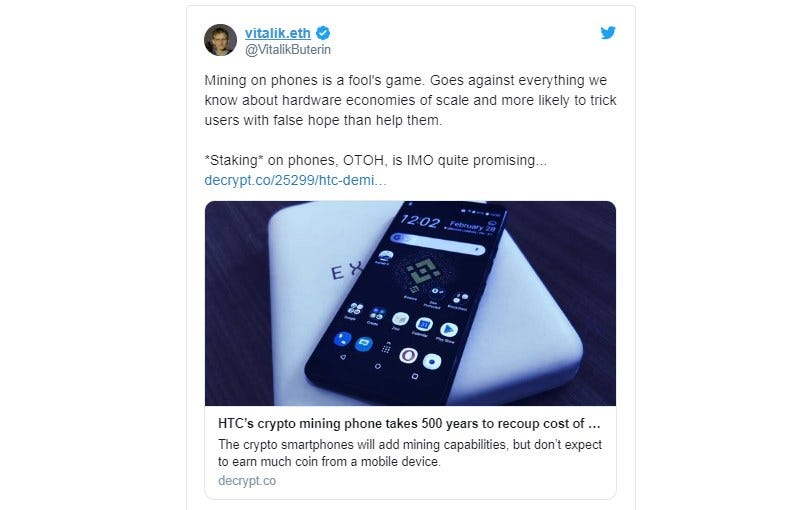Click the HTC crypto mining phone headline
Viewport: 809px width, 510px height.
coord(409,424)
